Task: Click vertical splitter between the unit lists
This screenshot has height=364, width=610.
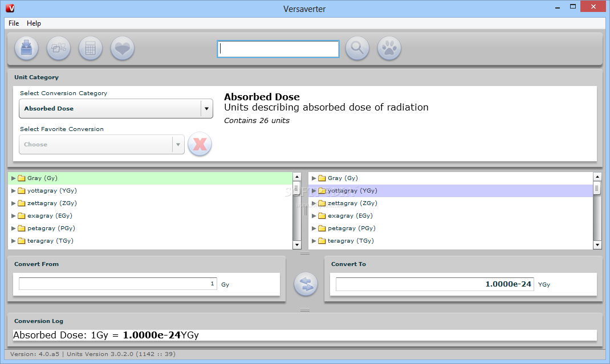Action: [x=305, y=211]
